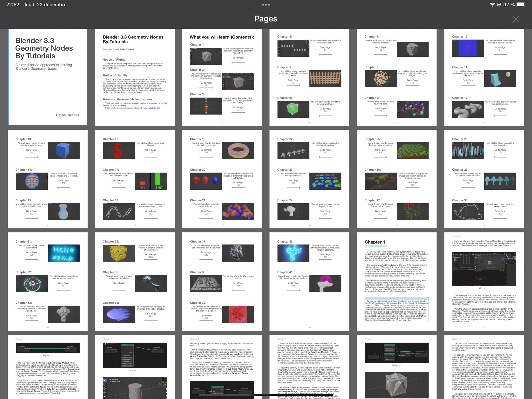Close the Pages overview
The image size is (532, 399).
click(515, 19)
